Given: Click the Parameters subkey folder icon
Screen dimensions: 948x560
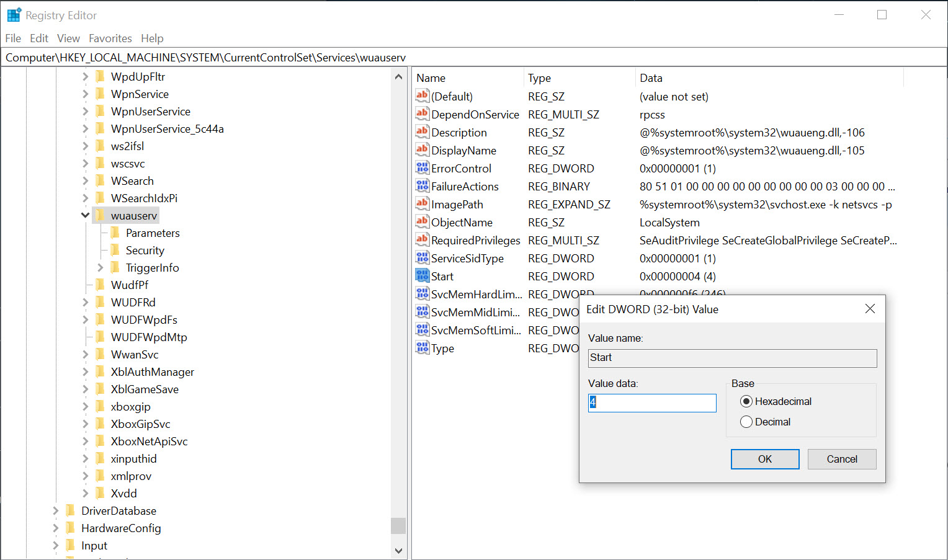Looking at the screenshot, I should [115, 233].
